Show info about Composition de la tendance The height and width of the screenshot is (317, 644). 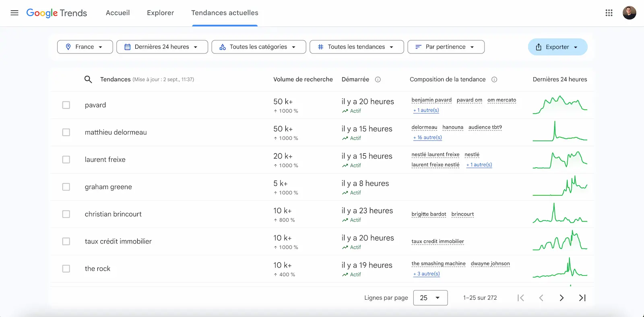tap(494, 80)
